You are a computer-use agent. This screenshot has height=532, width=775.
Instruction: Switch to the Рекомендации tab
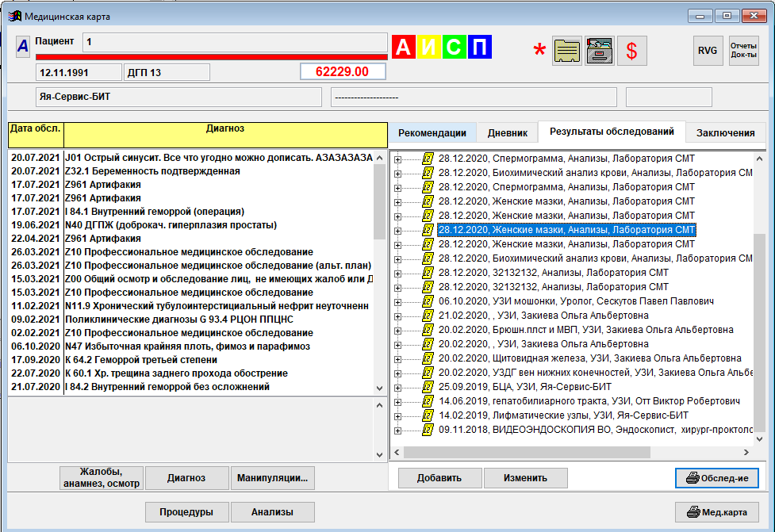[432, 133]
